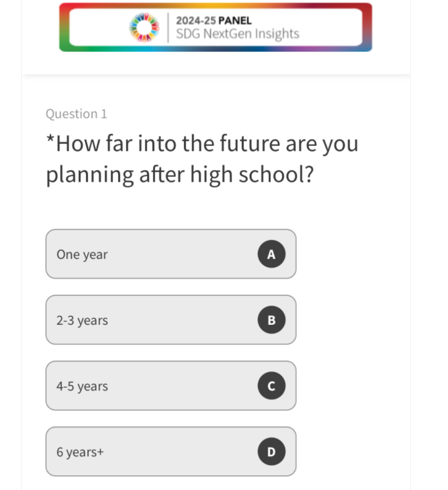The width and height of the screenshot is (448, 490).
Task: Click the required asterisk before 'How'
Action: [x=50, y=140]
